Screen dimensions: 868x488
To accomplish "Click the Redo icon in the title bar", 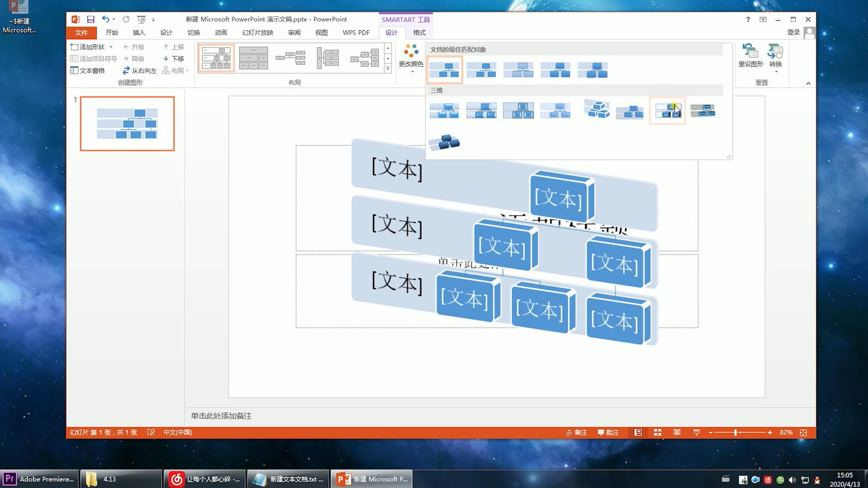I will coord(126,19).
